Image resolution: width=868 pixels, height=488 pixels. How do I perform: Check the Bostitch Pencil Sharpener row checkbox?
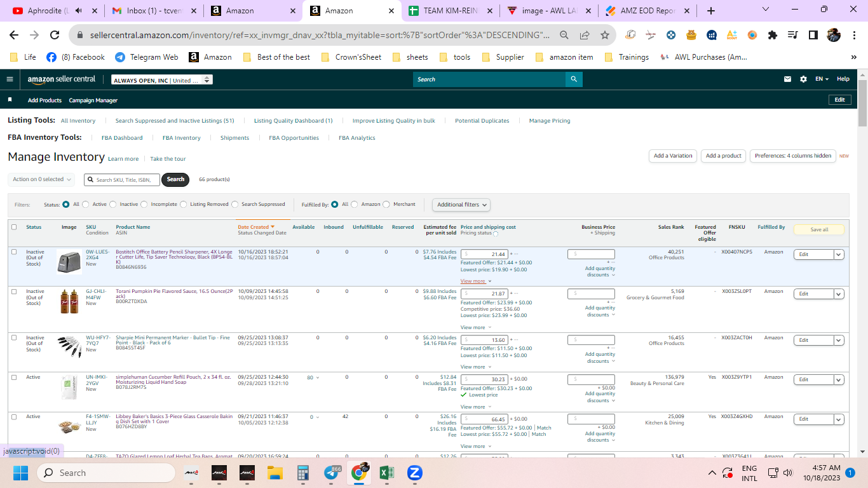[x=14, y=252]
